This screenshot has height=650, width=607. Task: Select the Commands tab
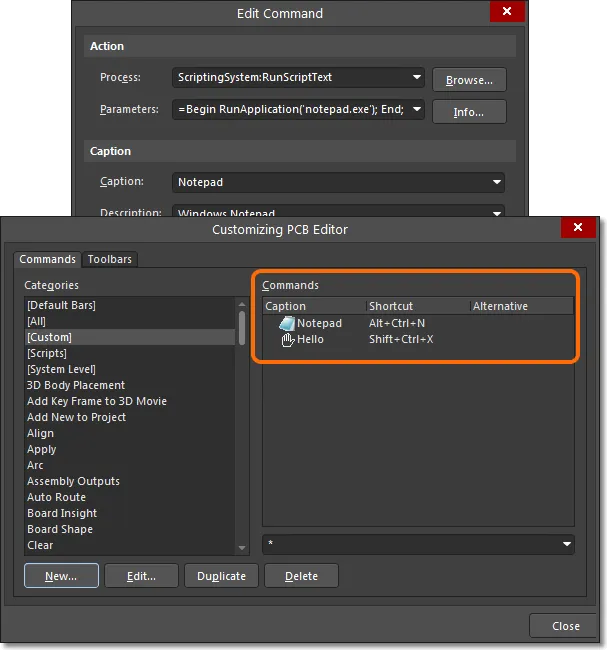coord(47,260)
